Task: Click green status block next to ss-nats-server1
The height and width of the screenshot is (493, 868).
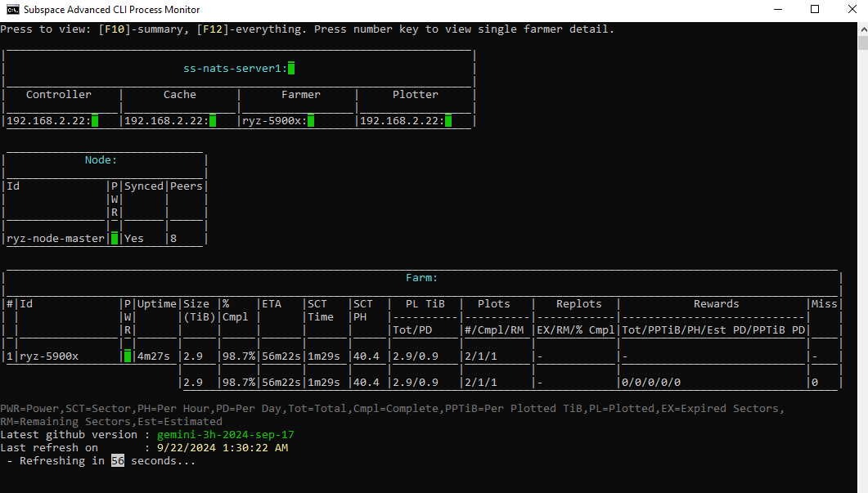Action: pyautogui.click(x=291, y=68)
